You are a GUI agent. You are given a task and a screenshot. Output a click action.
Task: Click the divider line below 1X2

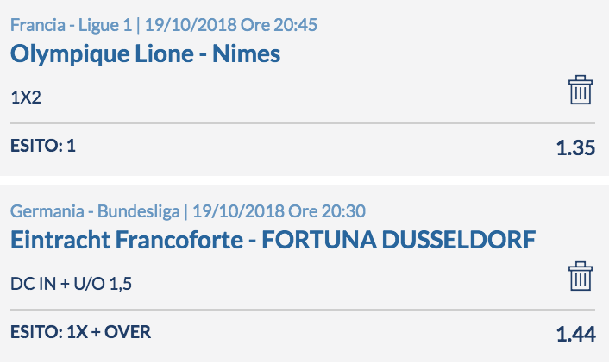pyautogui.click(x=303, y=123)
